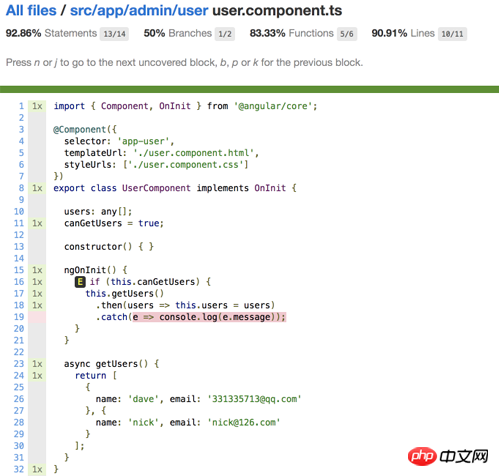Click the 1x hit count on line 24
This screenshot has height=476, width=499.
point(37,376)
